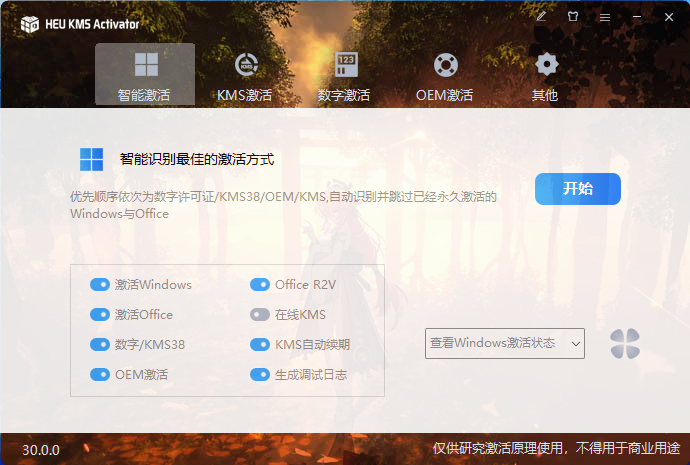
Task: Toggle the 生成调试日志 switch
Action: point(260,375)
